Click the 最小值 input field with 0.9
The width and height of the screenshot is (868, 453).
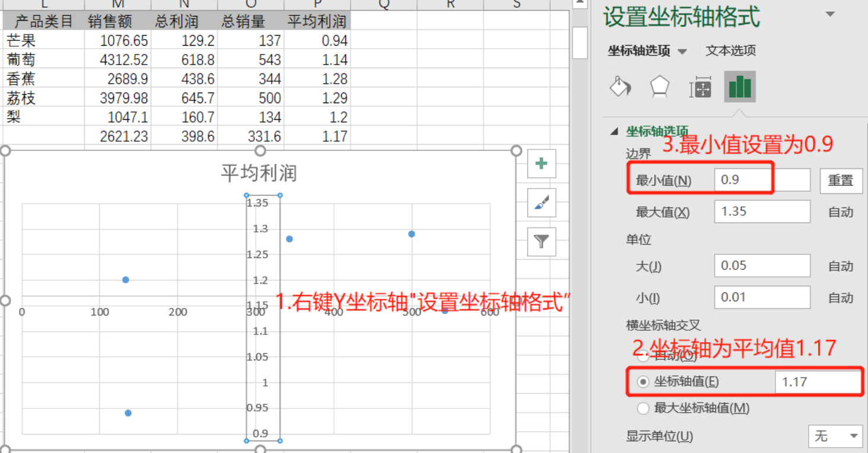point(762,180)
